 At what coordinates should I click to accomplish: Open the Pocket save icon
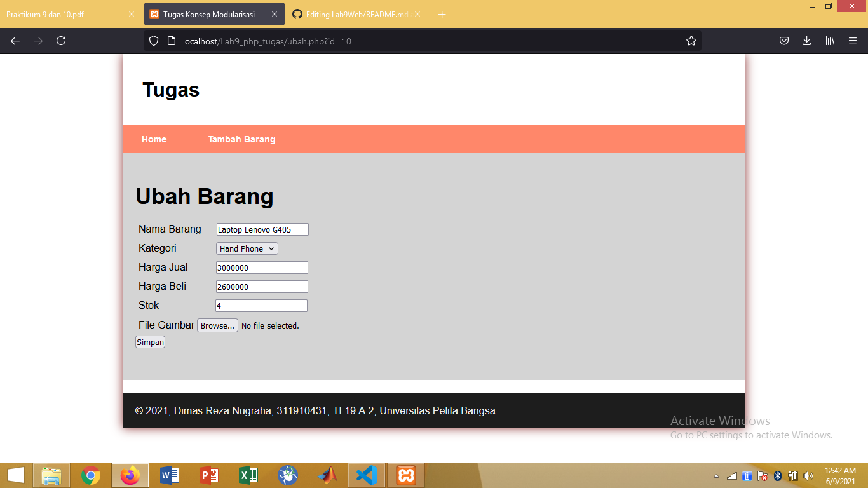[x=784, y=41]
